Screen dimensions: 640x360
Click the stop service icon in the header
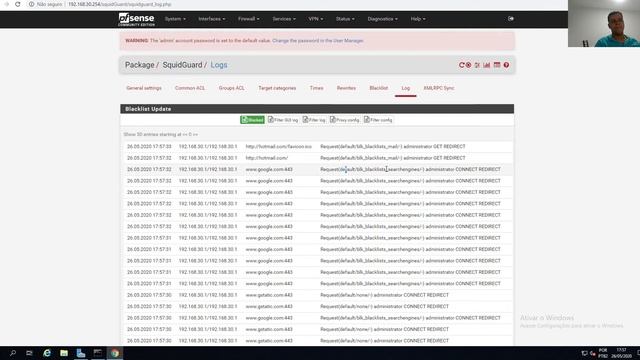469,65
